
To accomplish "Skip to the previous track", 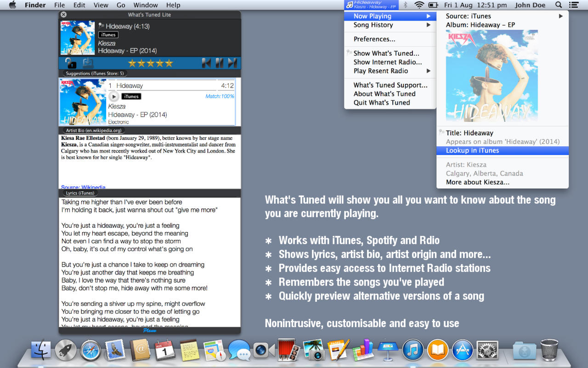I will coord(206,63).
